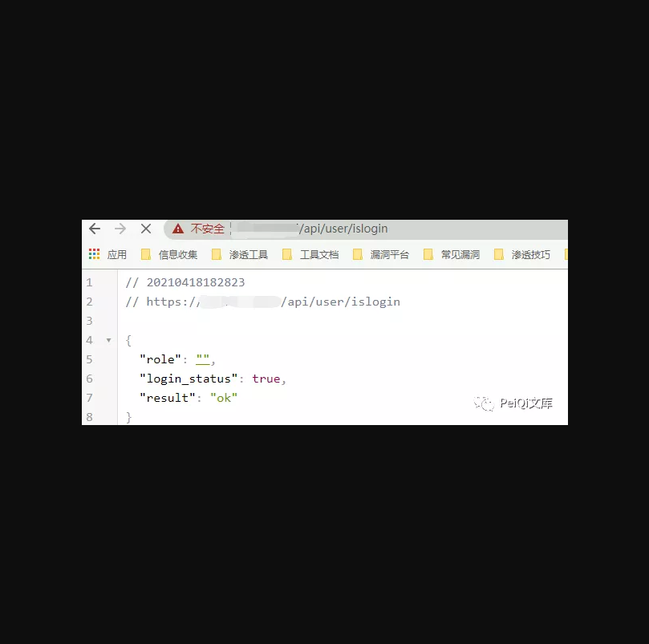This screenshot has width=649, height=644.
Task: Click the 漏洞平台 bookmark folder icon
Action: (x=358, y=254)
